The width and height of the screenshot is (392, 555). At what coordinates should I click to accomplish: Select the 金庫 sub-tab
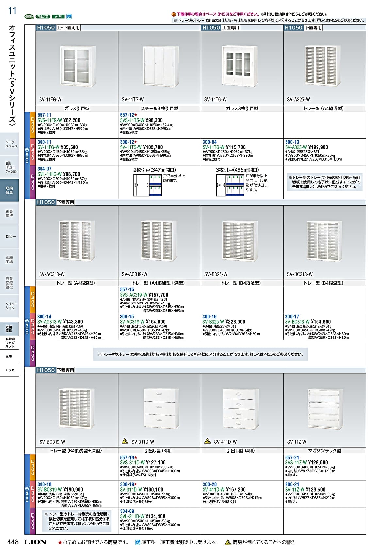coord(9,356)
